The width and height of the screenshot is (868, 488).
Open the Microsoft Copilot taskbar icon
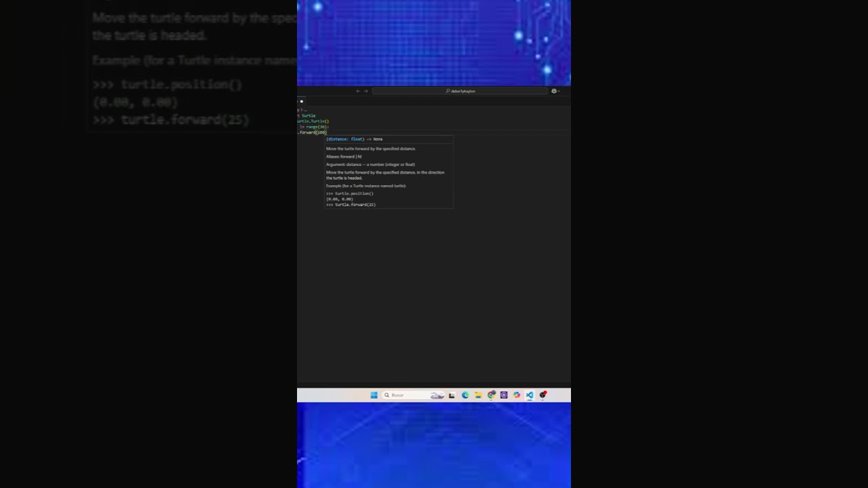(517, 395)
